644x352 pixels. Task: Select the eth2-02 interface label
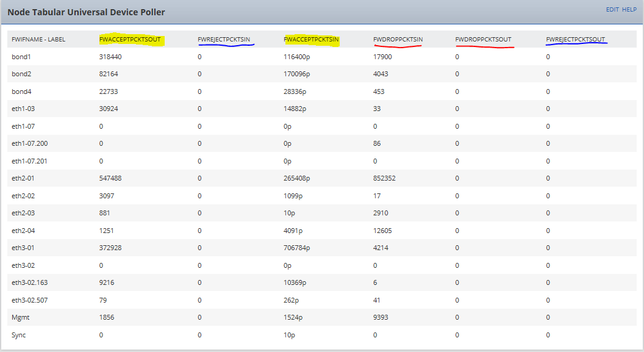23,196
